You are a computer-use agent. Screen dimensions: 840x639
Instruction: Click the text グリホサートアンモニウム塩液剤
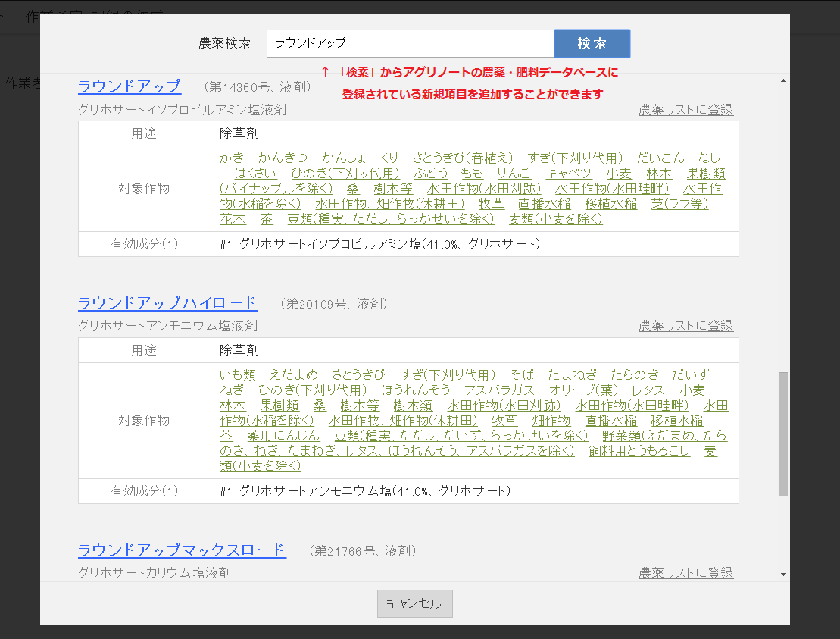[167, 326]
